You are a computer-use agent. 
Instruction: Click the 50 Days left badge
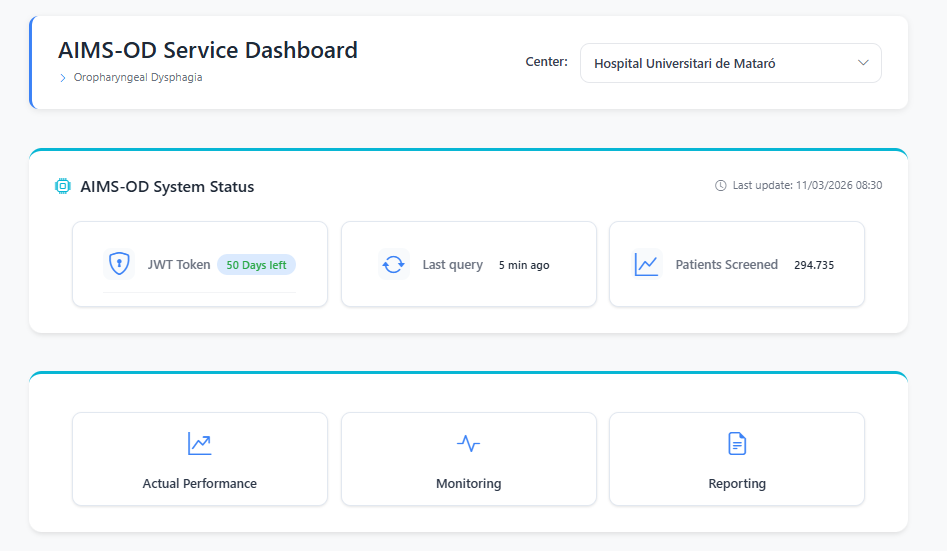(256, 265)
